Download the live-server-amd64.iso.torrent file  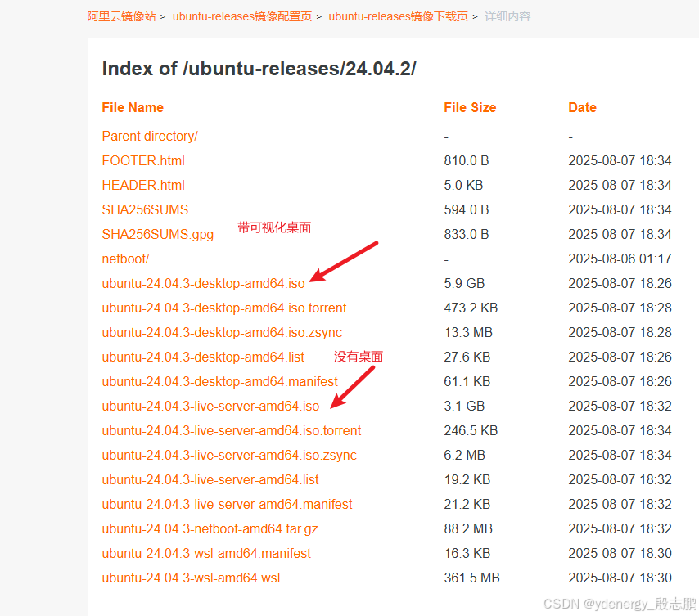[x=232, y=431]
